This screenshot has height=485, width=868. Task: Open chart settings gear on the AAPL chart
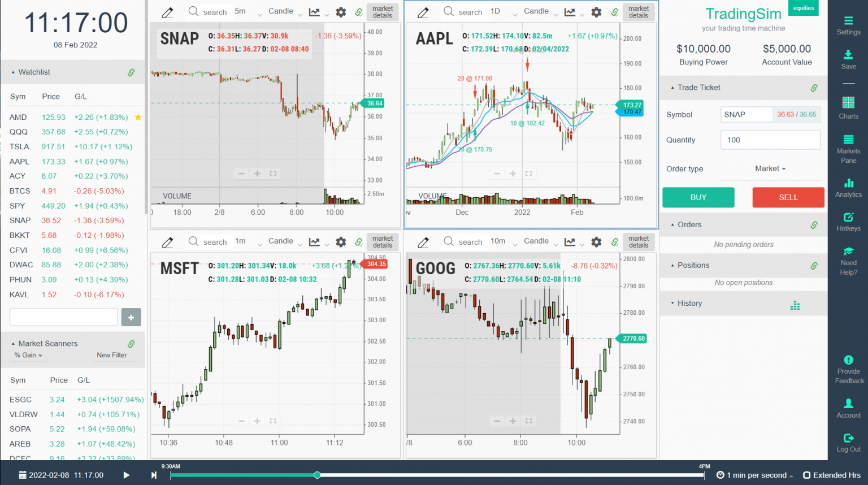596,11
